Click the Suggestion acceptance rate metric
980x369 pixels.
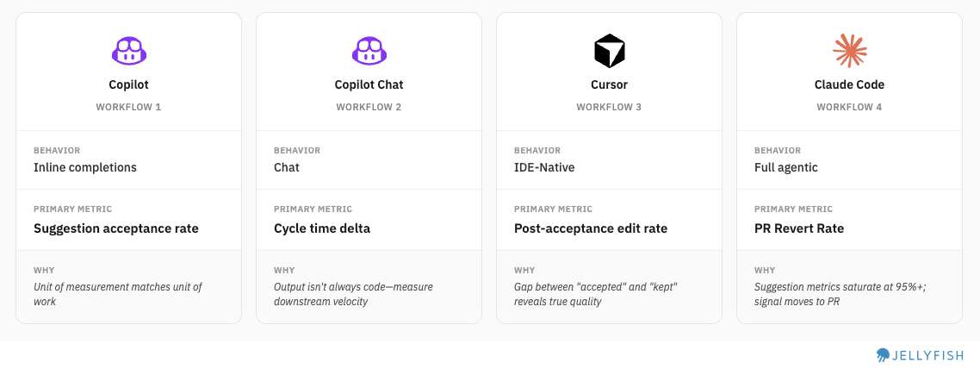pos(116,228)
